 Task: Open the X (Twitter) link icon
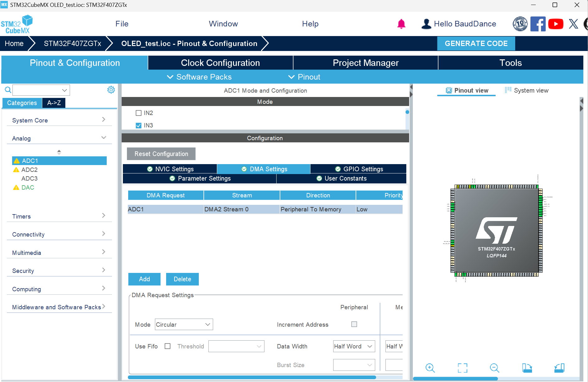click(573, 24)
